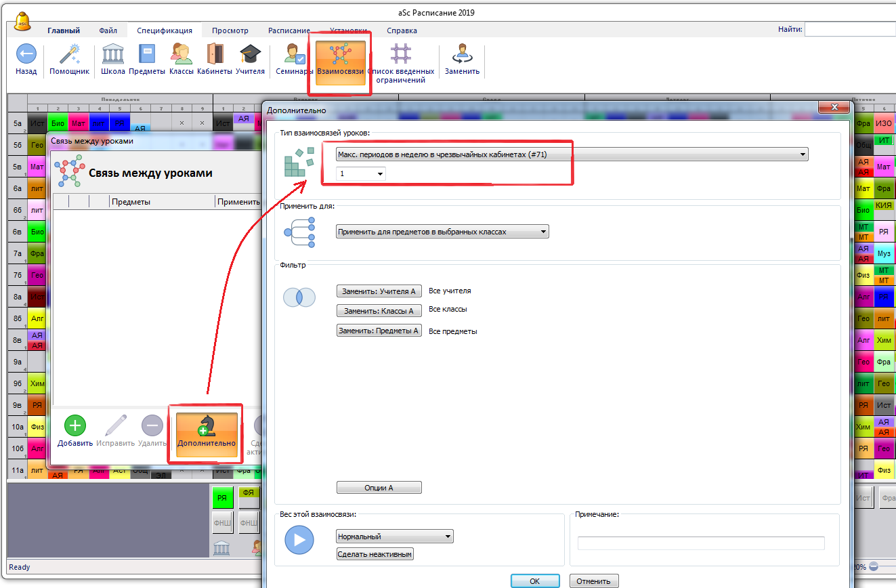This screenshot has width=896, height=588.
Task: Open the Справка ribbon tab
Action: click(x=402, y=30)
